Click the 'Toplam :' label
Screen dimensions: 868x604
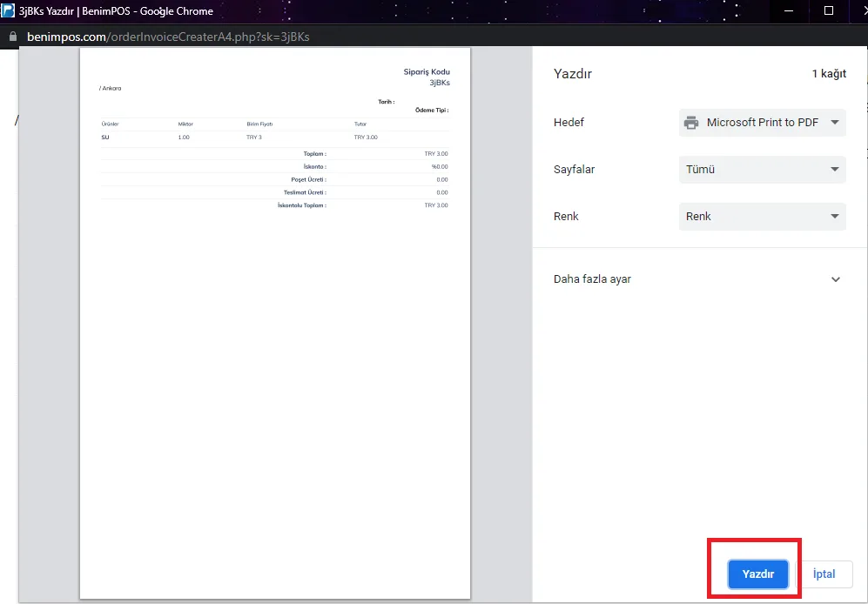click(315, 154)
